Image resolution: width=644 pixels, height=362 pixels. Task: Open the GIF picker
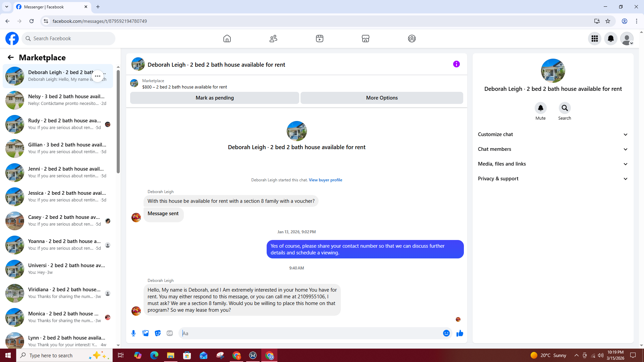(x=170, y=333)
